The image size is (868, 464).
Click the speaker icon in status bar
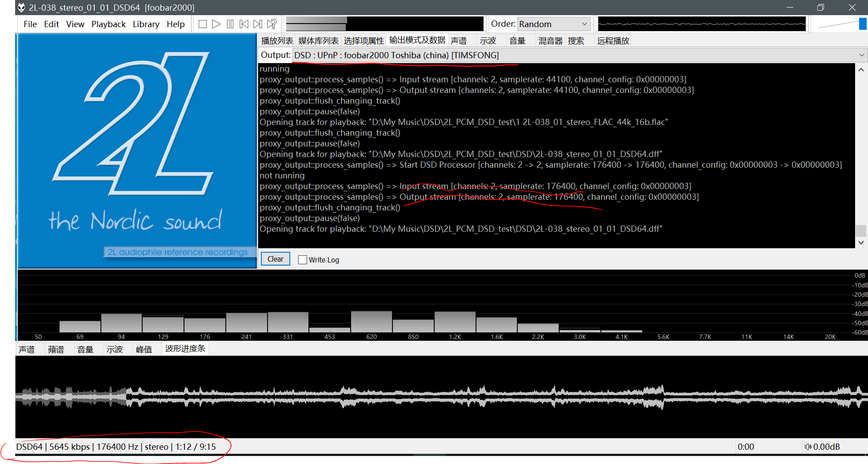[808, 447]
